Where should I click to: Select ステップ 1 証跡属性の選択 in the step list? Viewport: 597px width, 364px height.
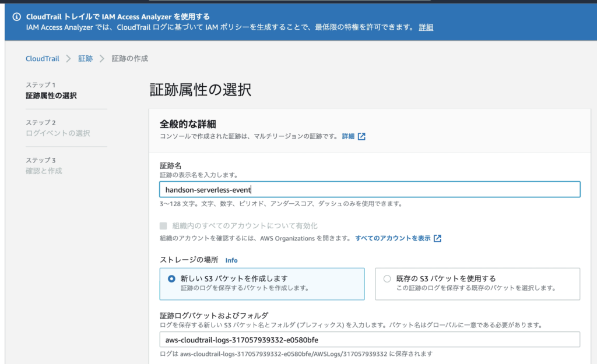tap(51, 90)
